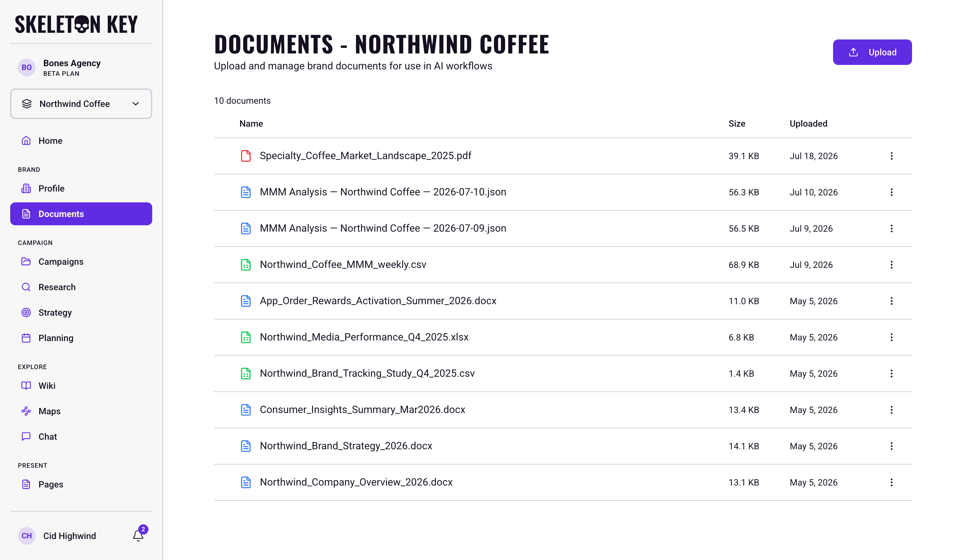Click Bones Agency account name
Image resolution: width=963 pixels, height=560 pixels.
pyautogui.click(x=72, y=63)
